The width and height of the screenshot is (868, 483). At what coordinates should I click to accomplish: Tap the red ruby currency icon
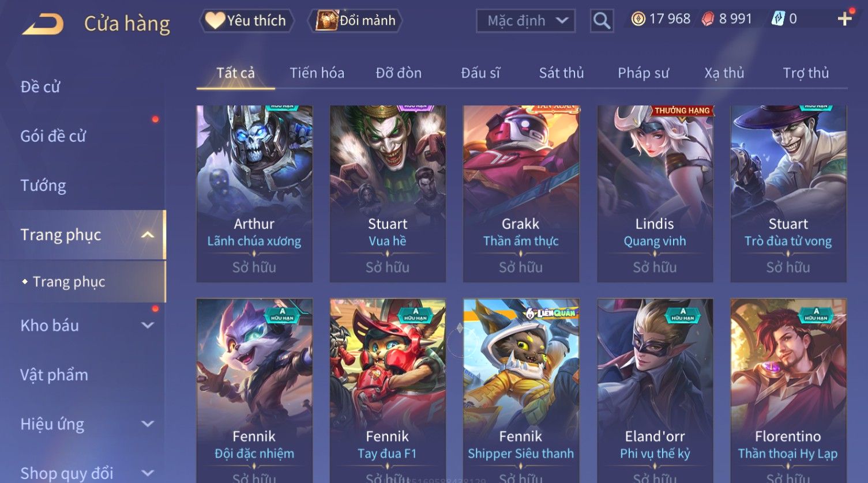tap(708, 19)
